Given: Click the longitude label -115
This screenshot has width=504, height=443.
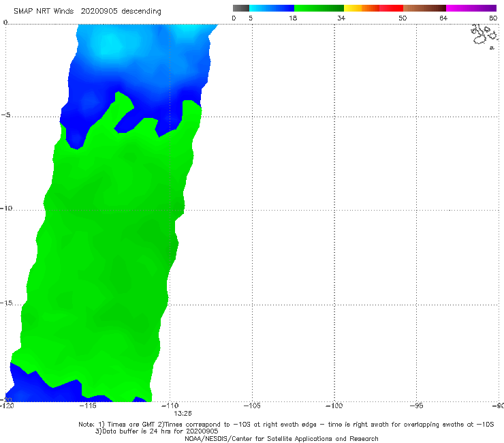Looking at the screenshot, I should pos(88,406).
